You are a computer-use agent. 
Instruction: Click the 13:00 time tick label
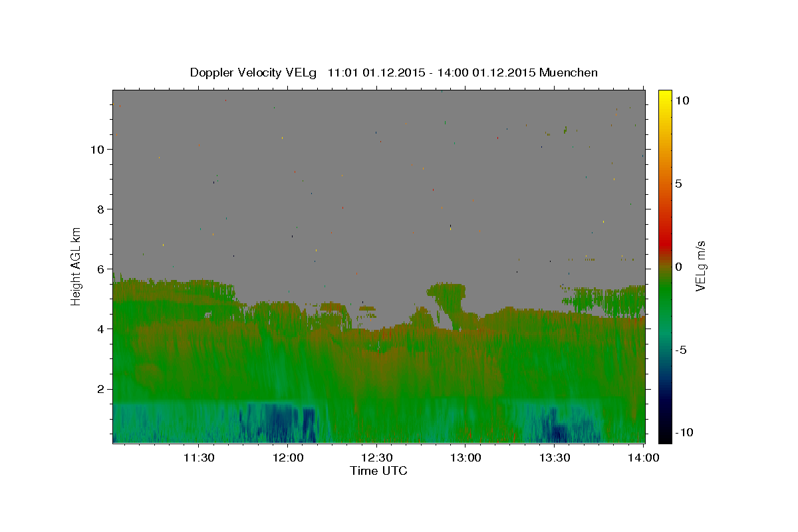[x=465, y=458]
